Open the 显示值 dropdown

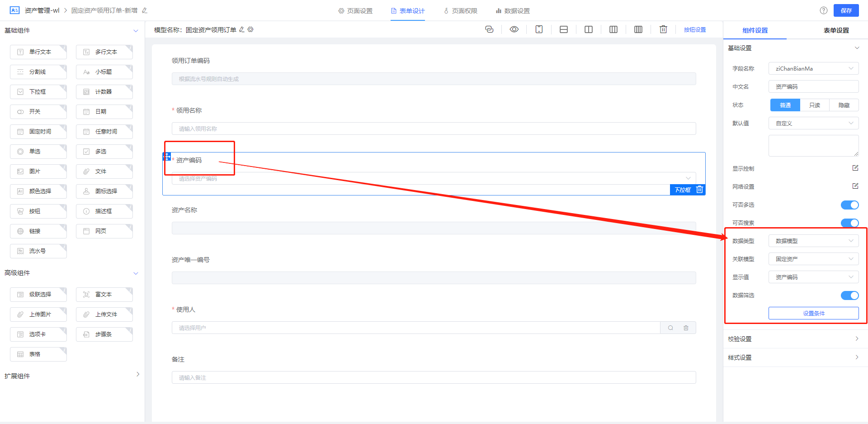[813, 277]
